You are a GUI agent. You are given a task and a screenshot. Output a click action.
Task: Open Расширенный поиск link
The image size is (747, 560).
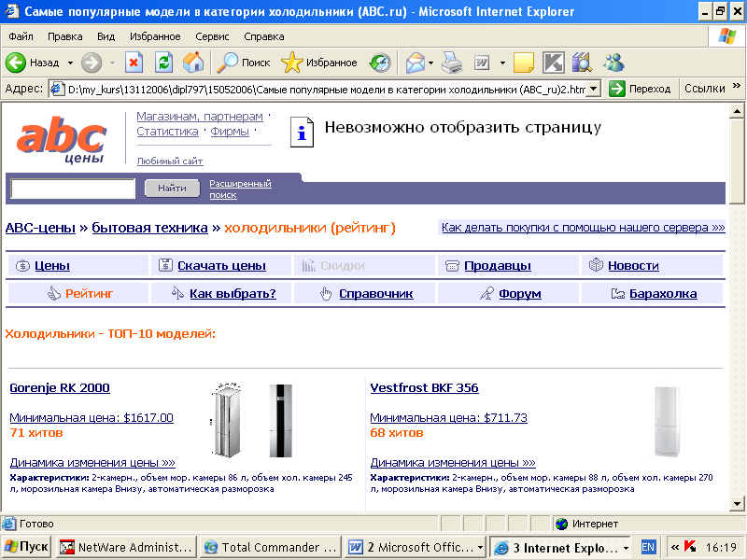(x=240, y=189)
